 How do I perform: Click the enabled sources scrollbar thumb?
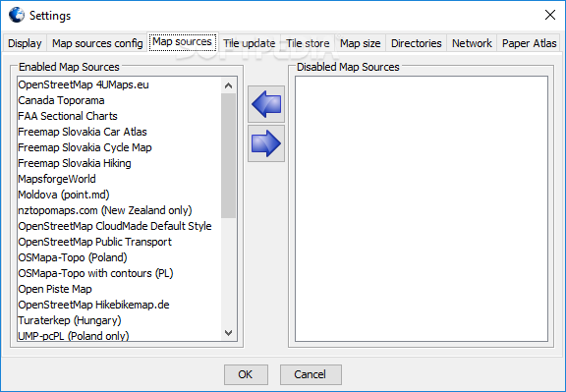tap(228, 155)
